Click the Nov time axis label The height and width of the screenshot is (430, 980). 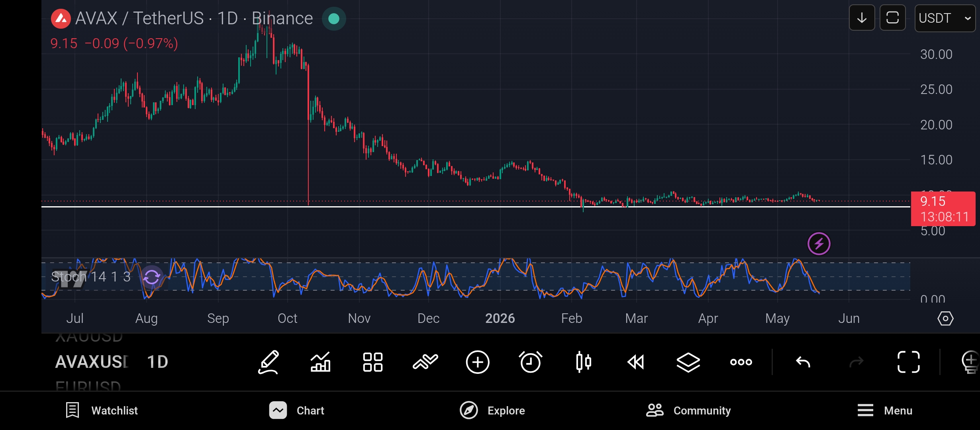click(359, 319)
